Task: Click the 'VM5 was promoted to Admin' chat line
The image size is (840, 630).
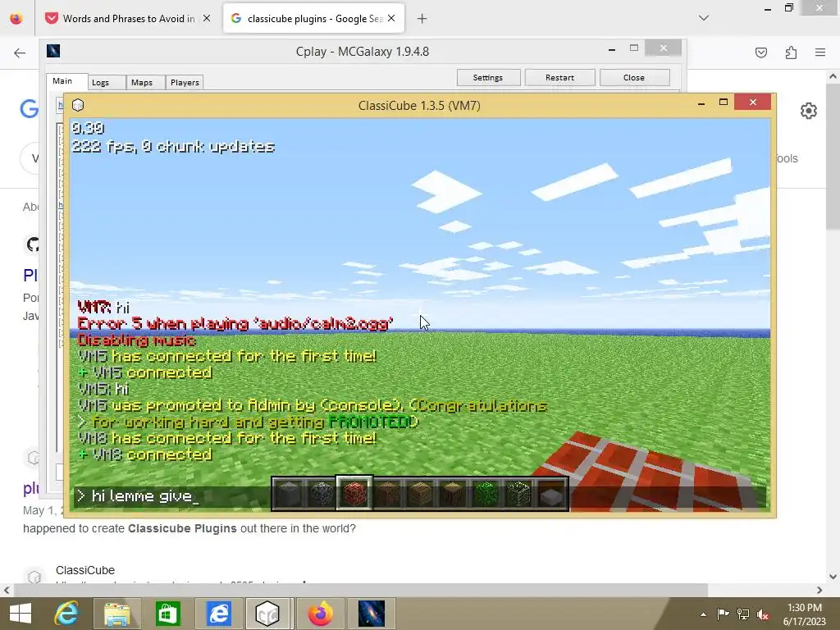Action: coord(313,405)
